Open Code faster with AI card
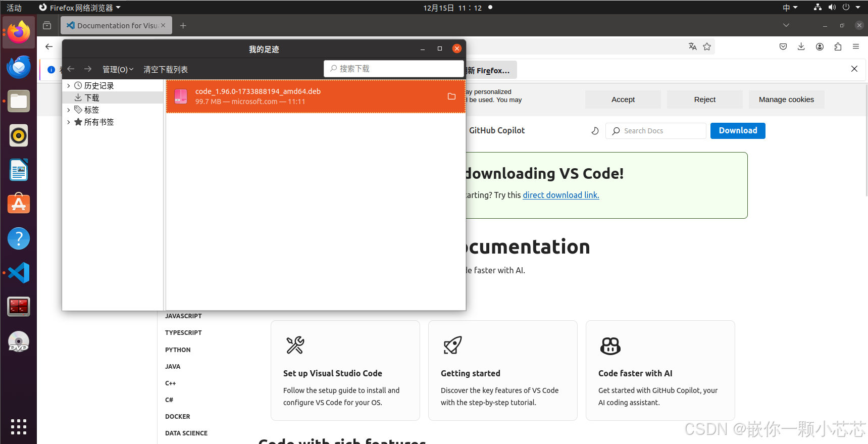Image resolution: width=868 pixels, height=444 pixels. tap(660, 370)
